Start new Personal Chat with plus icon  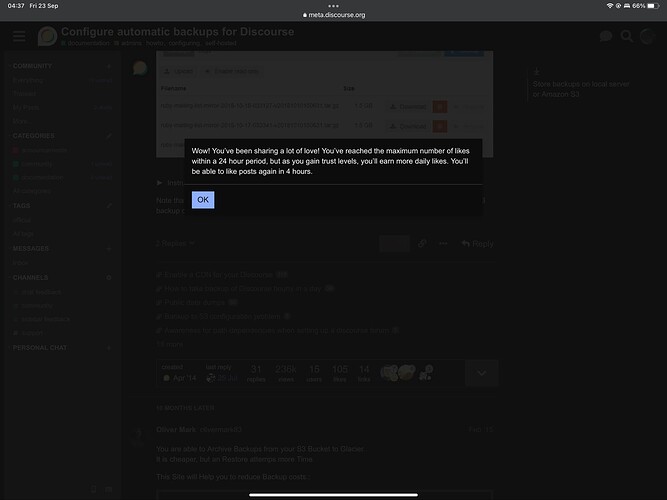(x=109, y=348)
